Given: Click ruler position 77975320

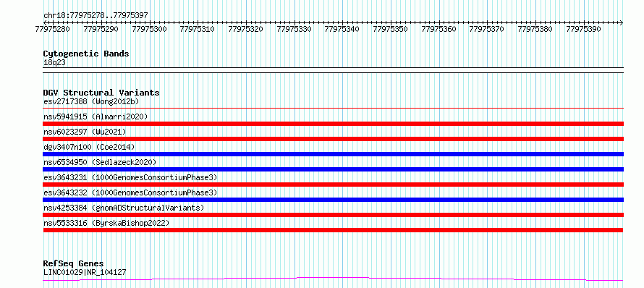Looking at the screenshot, I should point(246,29).
